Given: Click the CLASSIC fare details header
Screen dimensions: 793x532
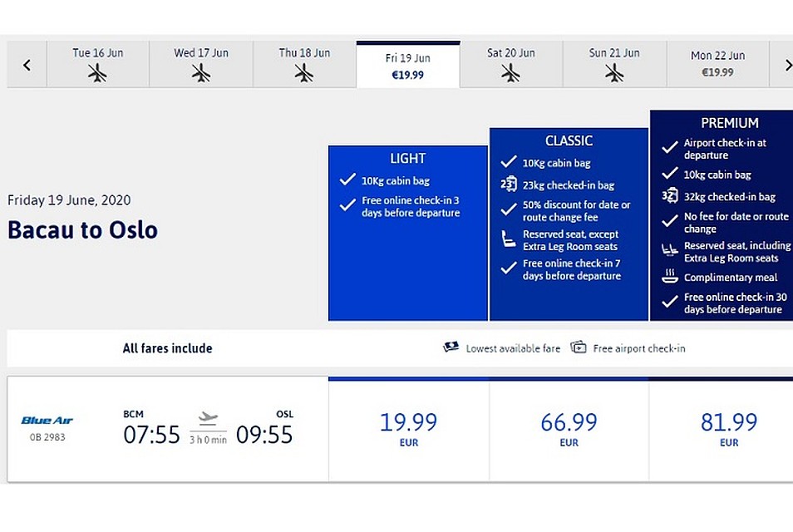Looking at the screenshot, I should click(569, 140).
